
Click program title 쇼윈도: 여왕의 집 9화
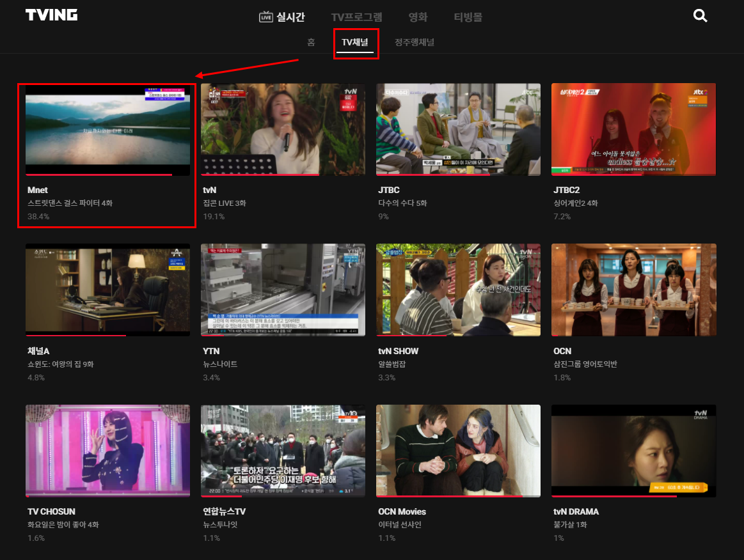[61, 364]
